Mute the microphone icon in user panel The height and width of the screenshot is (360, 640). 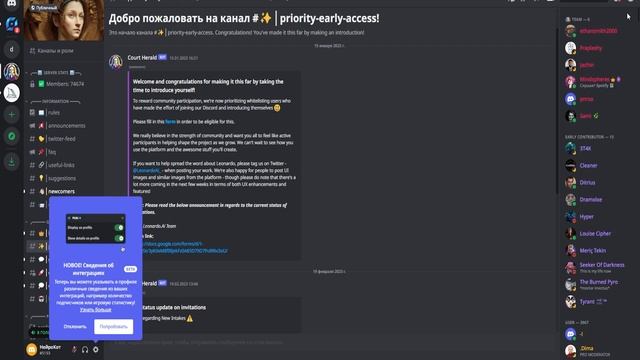74,349
